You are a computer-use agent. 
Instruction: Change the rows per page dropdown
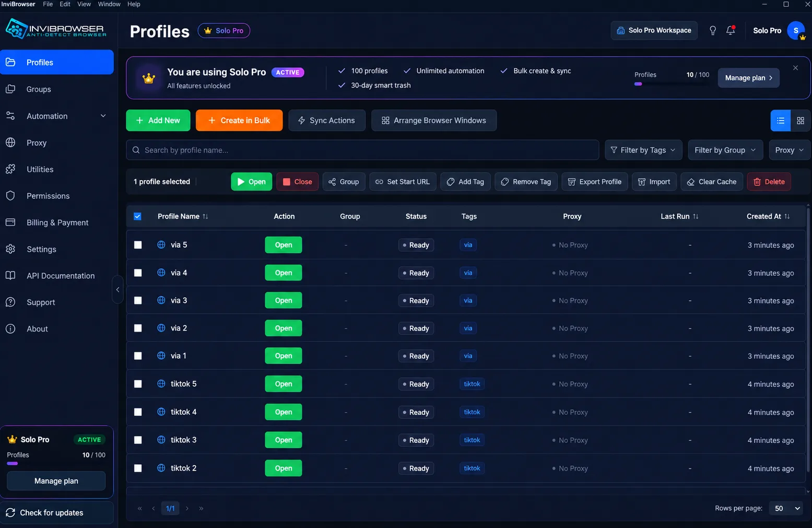click(x=786, y=508)
